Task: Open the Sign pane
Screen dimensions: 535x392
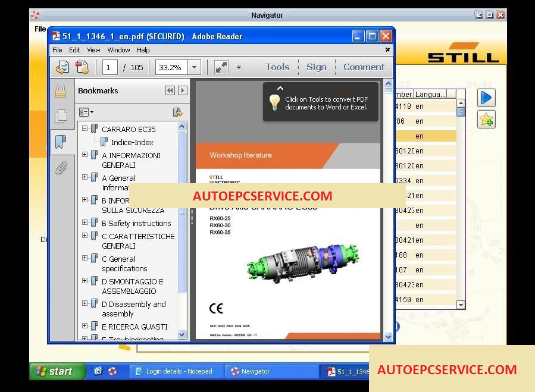Action: point(316,67)
